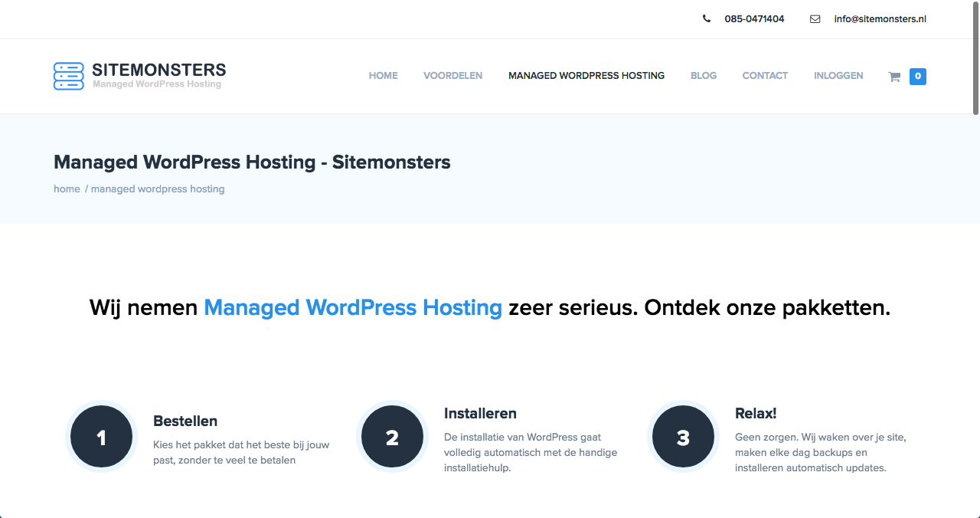Screen dimensions: 980x518
Task: Click the phone receiver icon in the top bar
Action: (x=706, y=18)
